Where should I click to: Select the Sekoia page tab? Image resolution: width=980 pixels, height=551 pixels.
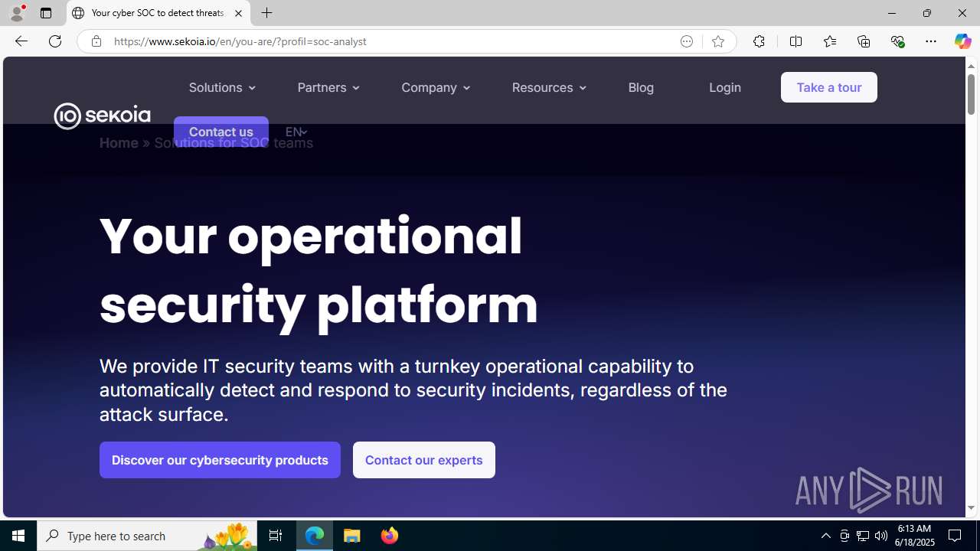158,13
